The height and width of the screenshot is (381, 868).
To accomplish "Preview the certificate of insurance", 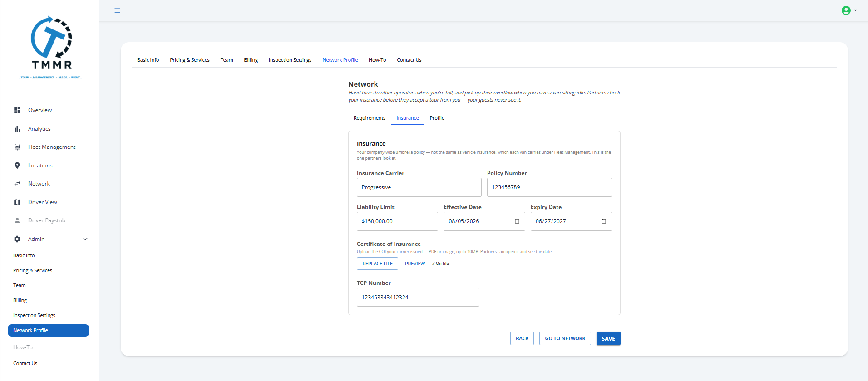I will pyautogui.click(x=415, y=264).
